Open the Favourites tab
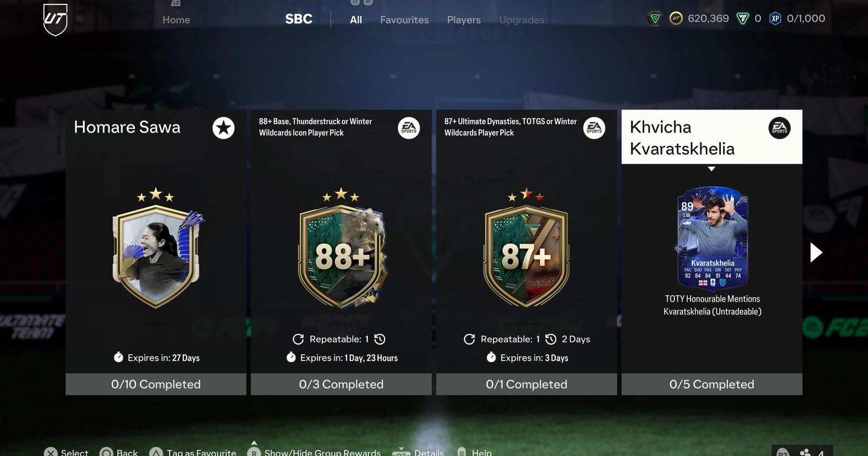This screenshot has width=868, height=456. (x=404, y=20)
